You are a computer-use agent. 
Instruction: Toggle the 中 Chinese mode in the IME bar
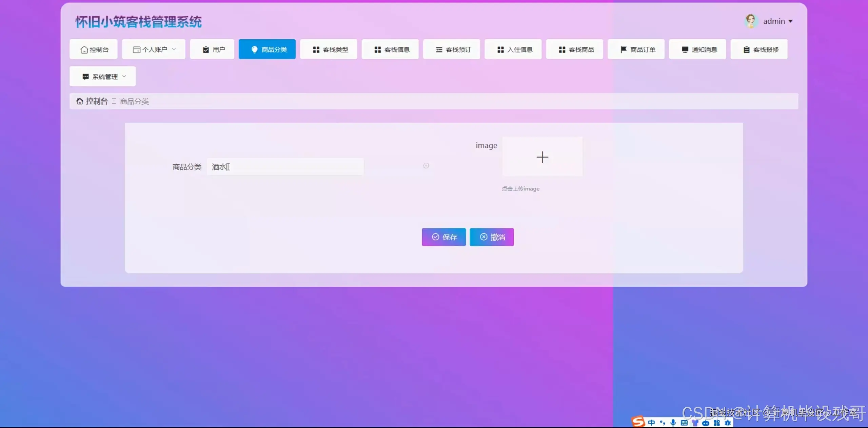(x=651, y=423)
